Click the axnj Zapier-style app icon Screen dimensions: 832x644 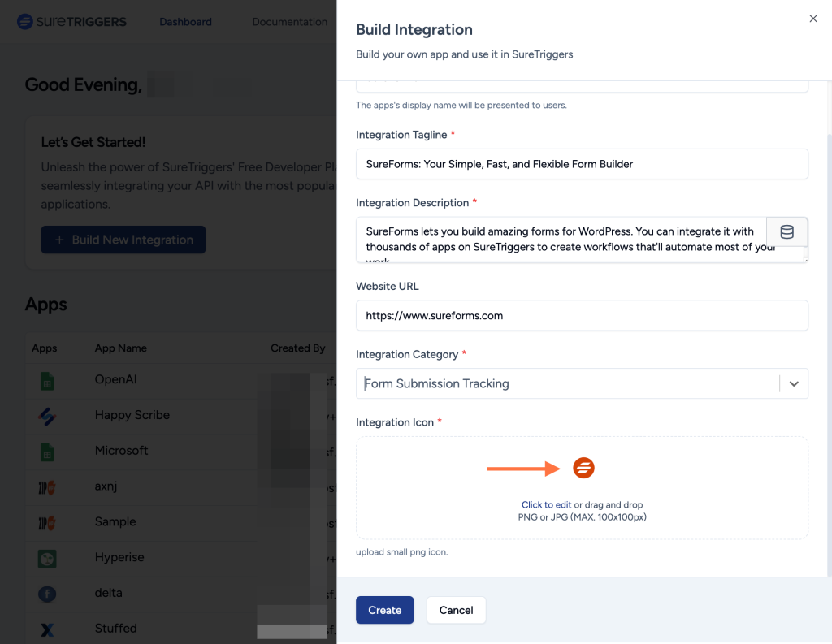click(47, 486)
